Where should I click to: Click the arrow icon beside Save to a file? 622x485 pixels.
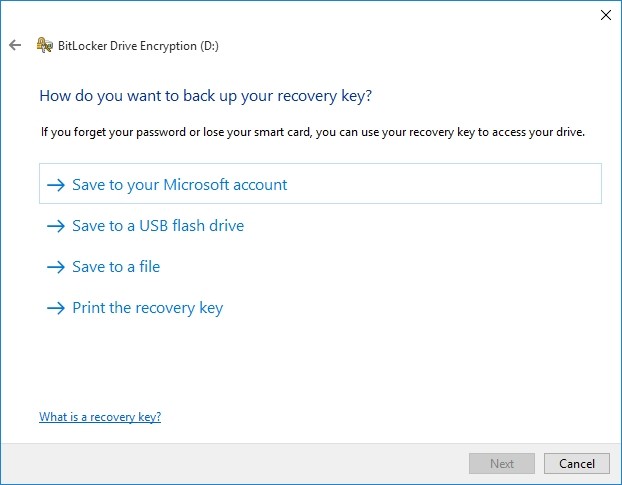56,267
